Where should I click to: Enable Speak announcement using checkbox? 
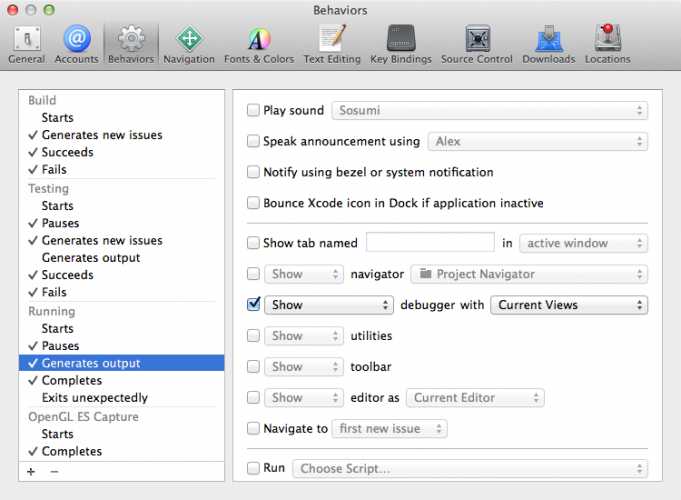click(253, 141)
